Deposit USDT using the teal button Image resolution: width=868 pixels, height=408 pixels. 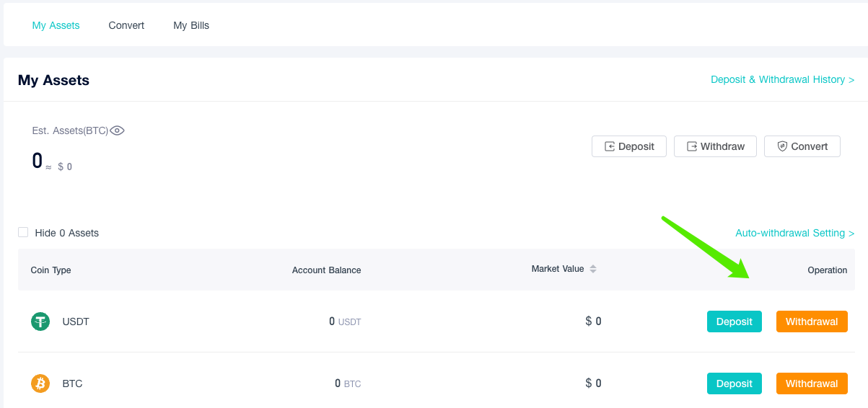point(735,321)
